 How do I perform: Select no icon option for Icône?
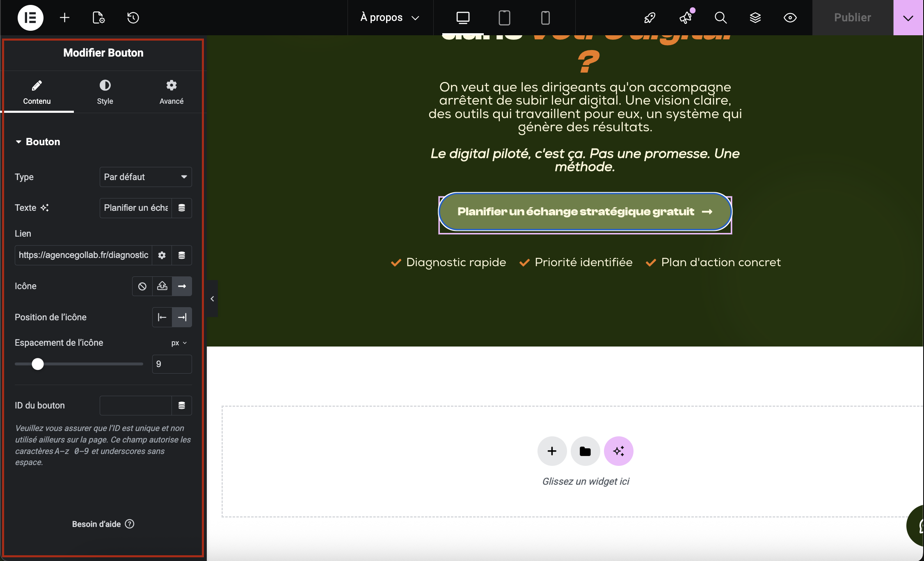coord(142,286)
